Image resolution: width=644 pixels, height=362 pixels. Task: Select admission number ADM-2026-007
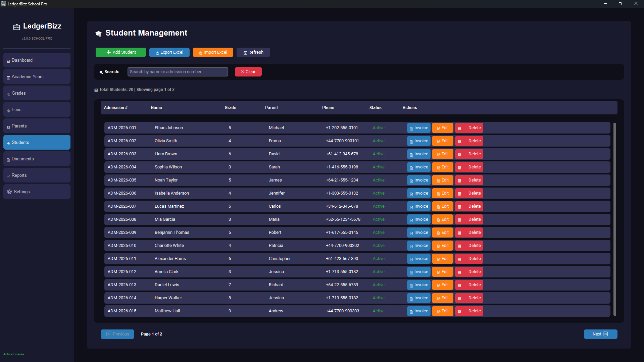[x=122, y=206]
